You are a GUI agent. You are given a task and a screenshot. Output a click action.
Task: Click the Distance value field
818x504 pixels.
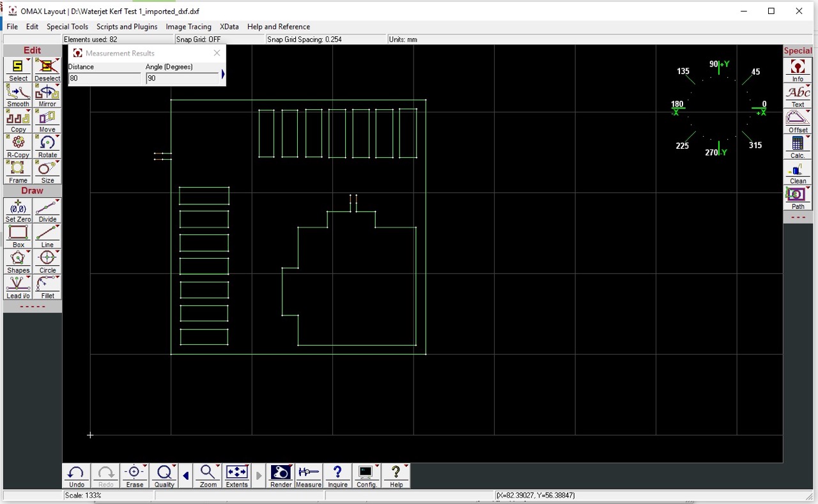105,78
